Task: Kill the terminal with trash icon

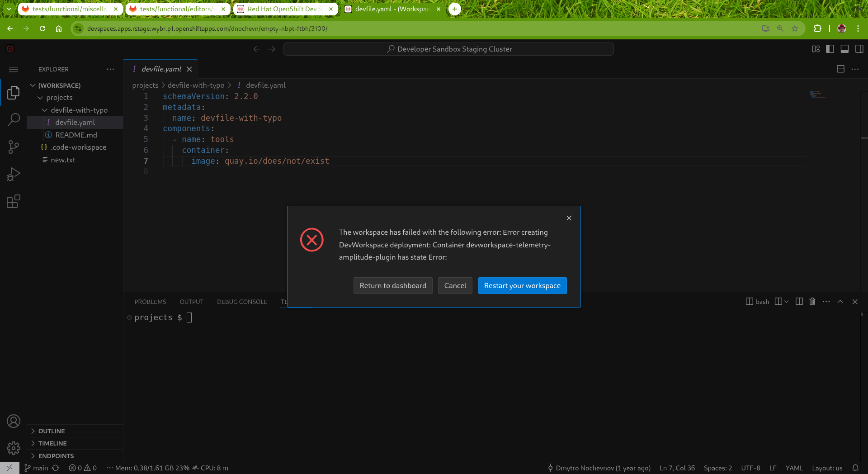Action: pyautogui.click(x=812, y=302)
